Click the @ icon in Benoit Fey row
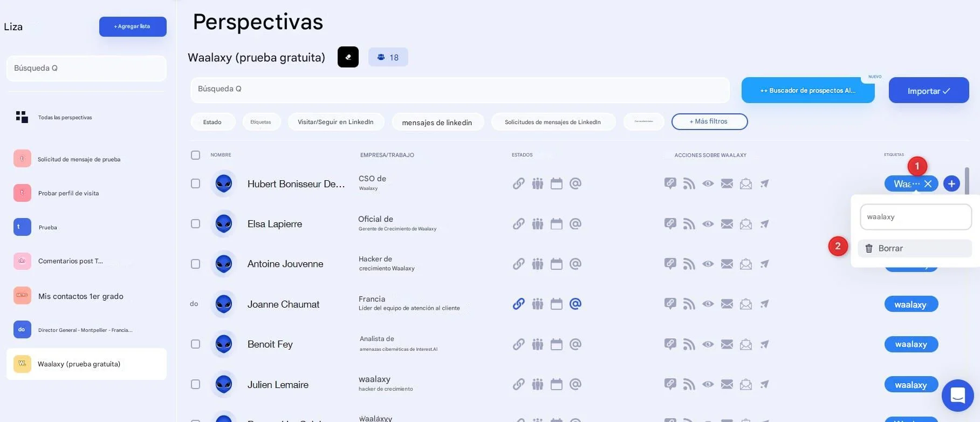Screen dimensions: 980x422 click(575, 344)
